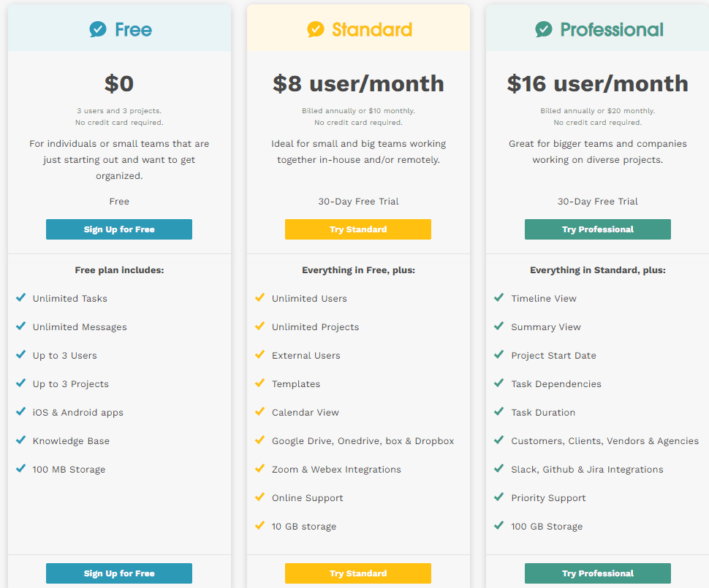Click the checkmark badge beside the Standard plan title
This screenshot has width=709, height=588.
pyautogui.click(x=315, y=29)
